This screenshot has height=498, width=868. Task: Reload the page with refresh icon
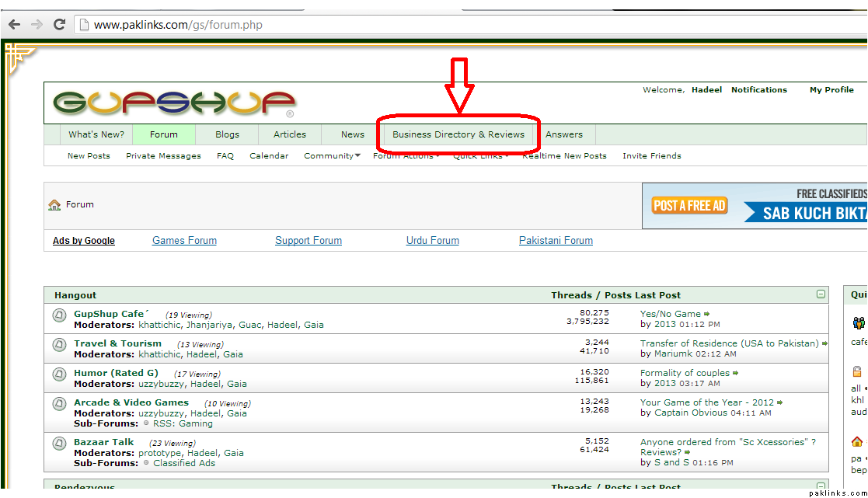click(59, 24)
